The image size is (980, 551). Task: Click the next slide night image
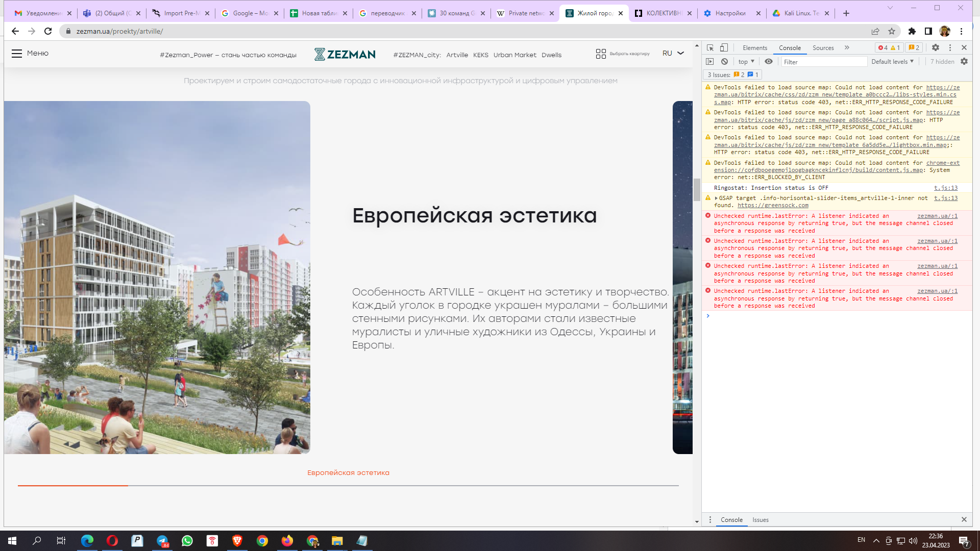point(682,278)
